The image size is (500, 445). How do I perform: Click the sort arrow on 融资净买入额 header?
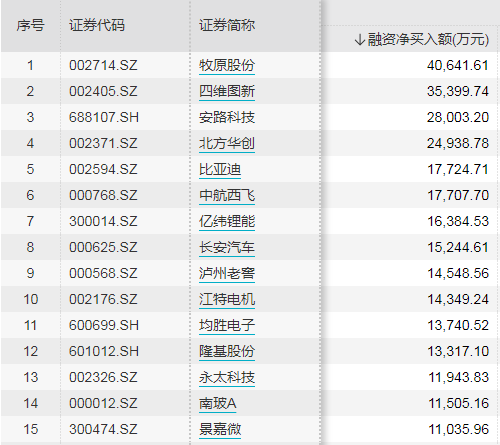point(360,40)
